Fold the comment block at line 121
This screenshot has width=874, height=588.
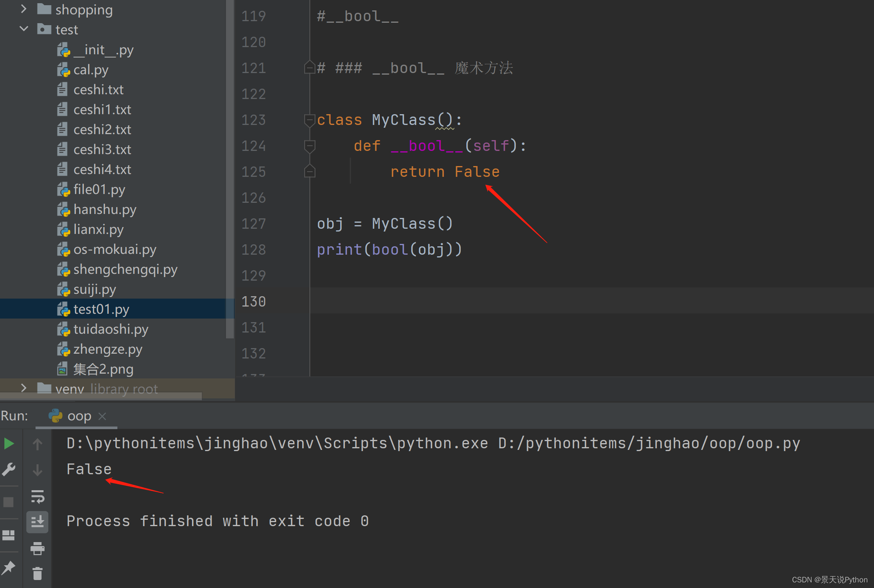coord(309,67)
